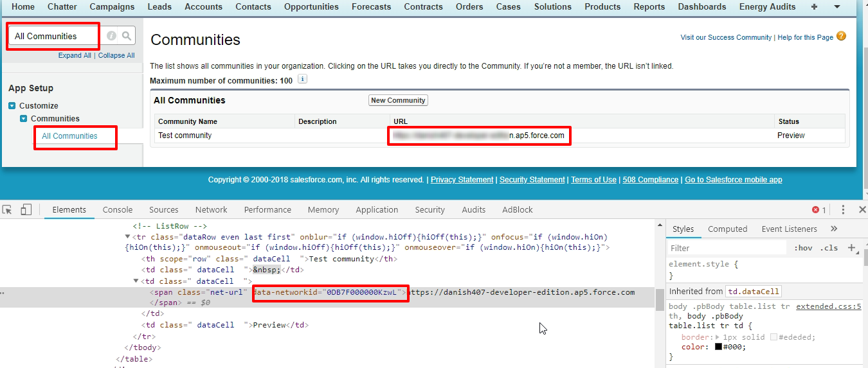The width and height of the screenshot is (868, 368).
Task: Show more Styles pane tabs chevron
Action: point(834,229)
